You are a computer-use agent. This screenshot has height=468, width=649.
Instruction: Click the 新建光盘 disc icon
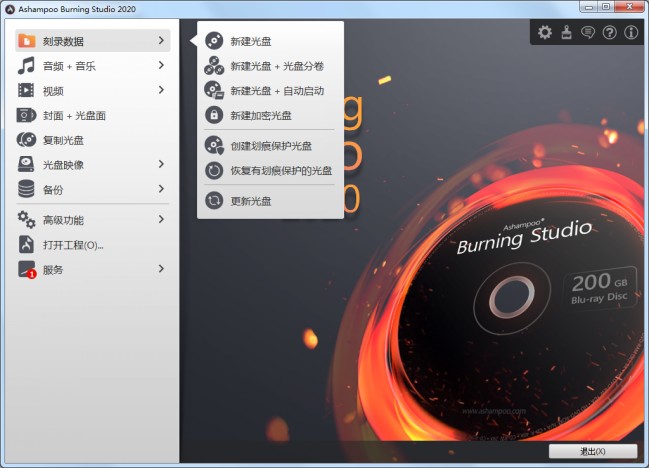[214, 41]
